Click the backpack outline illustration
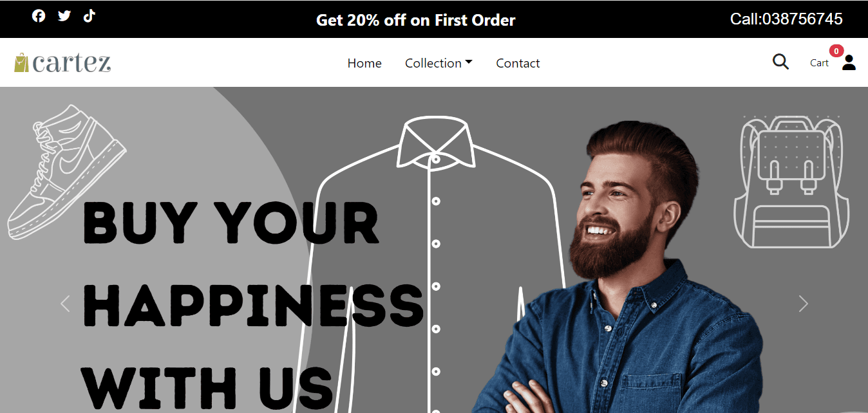 click(791, 181)
